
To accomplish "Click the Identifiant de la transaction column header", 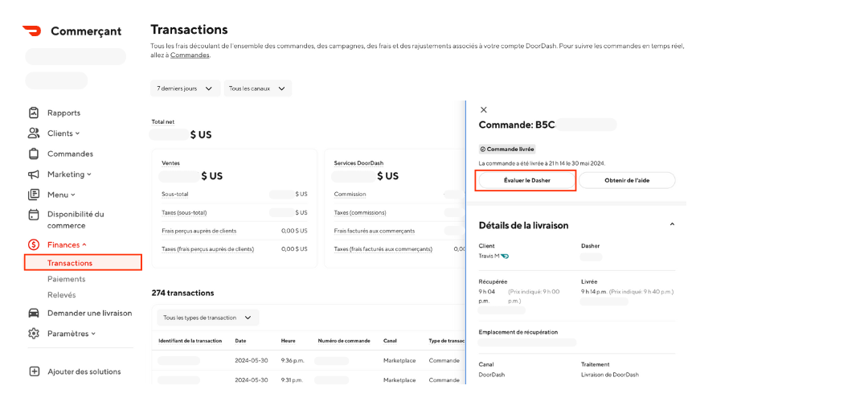I will click(x=190, y=341).
